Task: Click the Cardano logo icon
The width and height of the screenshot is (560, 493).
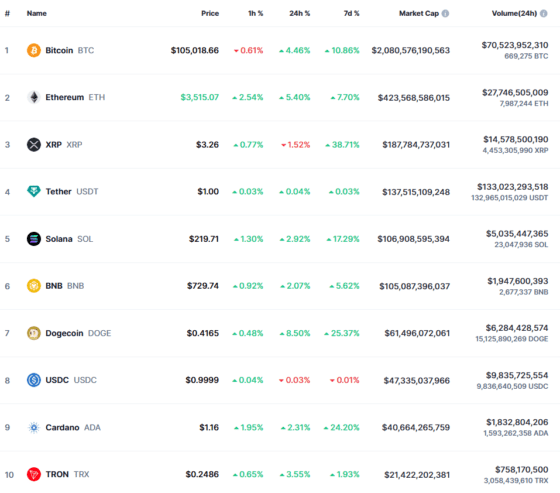Action: [x=34, y=427]
